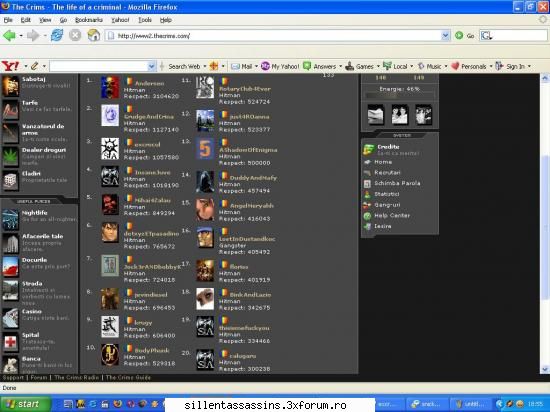Click the Yahoo! toolbar logo
This screenshot has height=412, width=550.
pos(11,66)
